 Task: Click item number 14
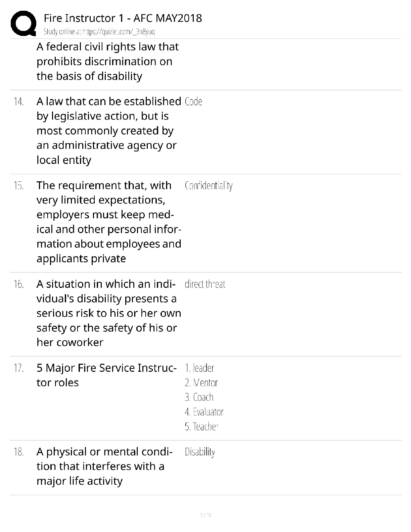19,101
